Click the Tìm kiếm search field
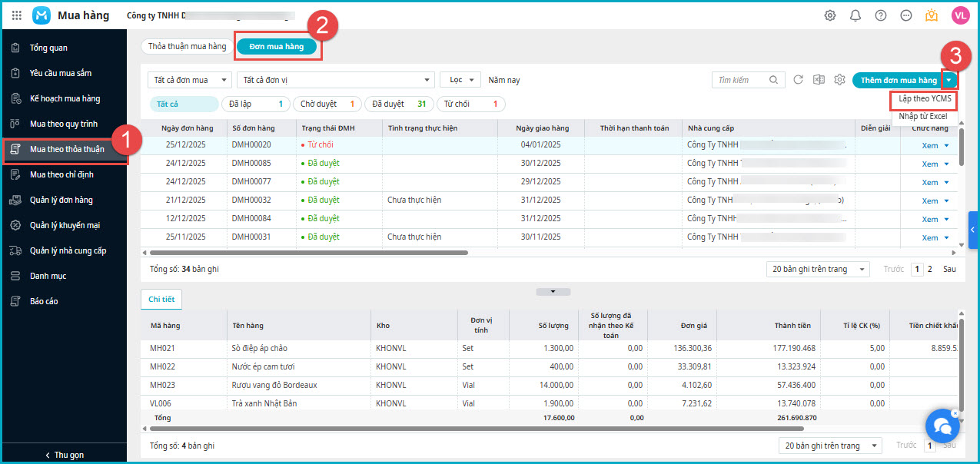This screenshot has width=980, height=464. point(739,80)
